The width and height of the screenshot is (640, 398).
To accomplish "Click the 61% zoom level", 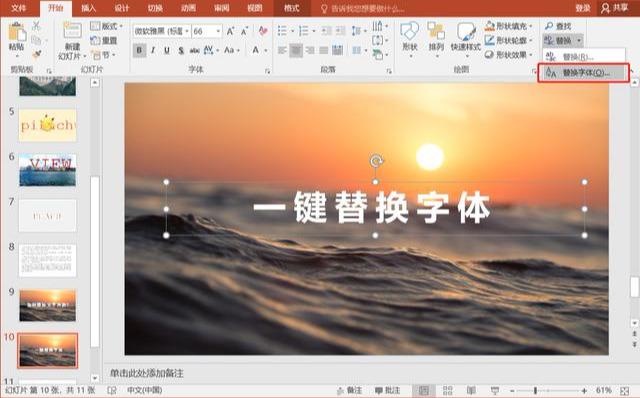I will [604, 391].
